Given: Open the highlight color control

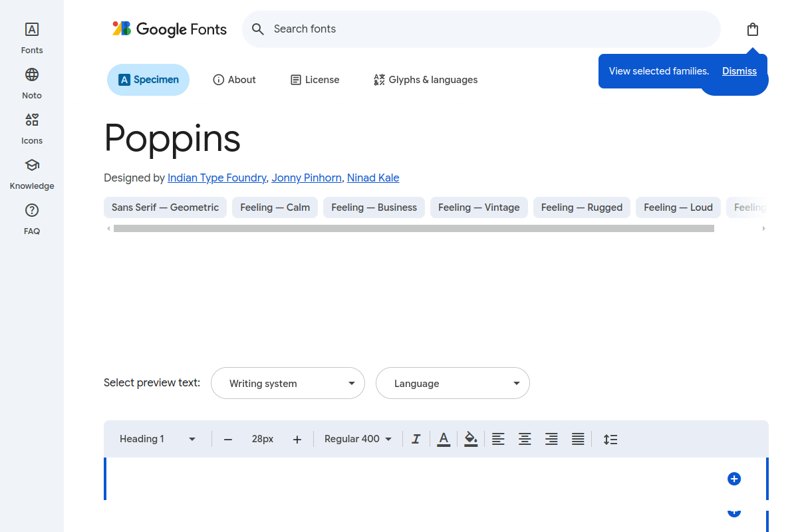Looking at the screenshot, I should point(471,439).
